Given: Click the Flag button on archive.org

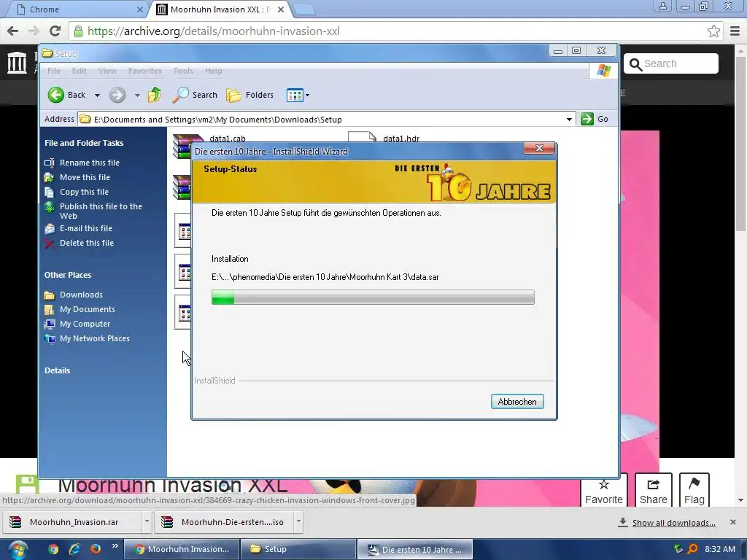Looking at the screenshot, I should tap(694, 490).
